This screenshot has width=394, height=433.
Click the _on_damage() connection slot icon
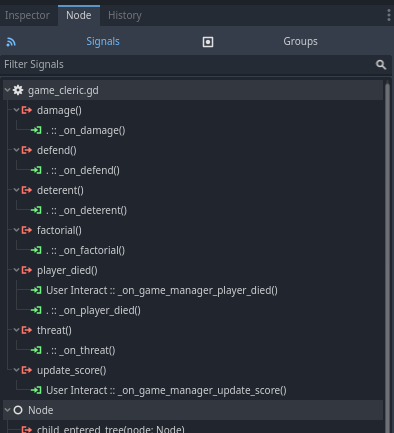(x=36, y=130)
